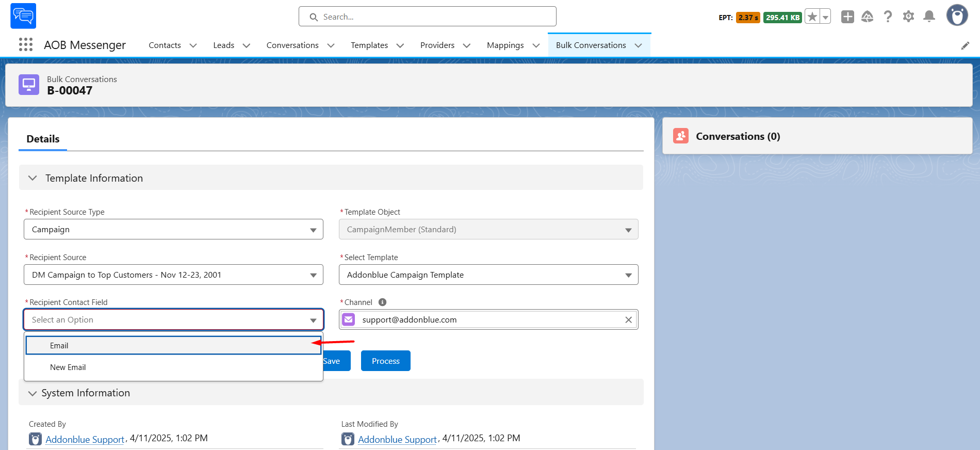Screen dimensions: 980x450
Task: Click the Process button
Action: [x=386, y=361]
